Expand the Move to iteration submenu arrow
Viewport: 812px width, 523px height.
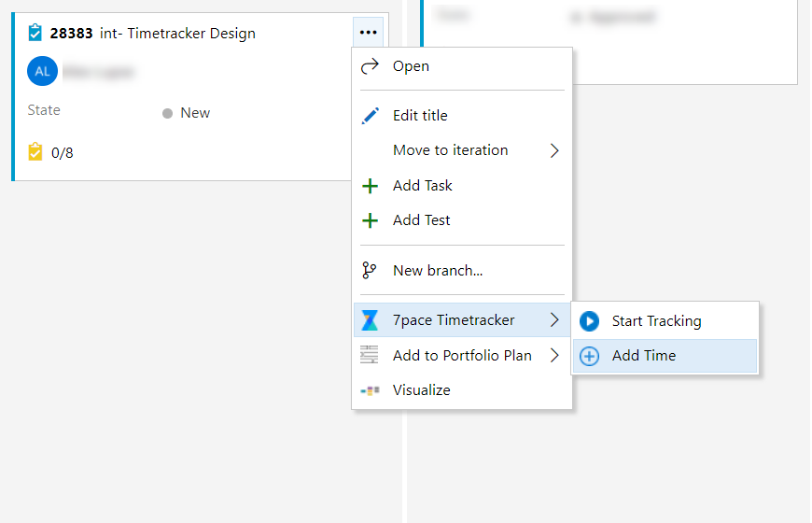[554, 150]
